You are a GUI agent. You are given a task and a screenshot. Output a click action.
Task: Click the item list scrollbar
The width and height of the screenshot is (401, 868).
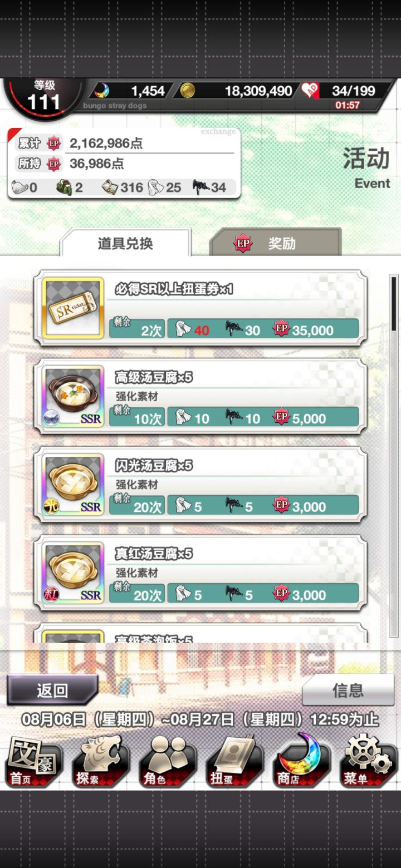[x=394, y=455]
